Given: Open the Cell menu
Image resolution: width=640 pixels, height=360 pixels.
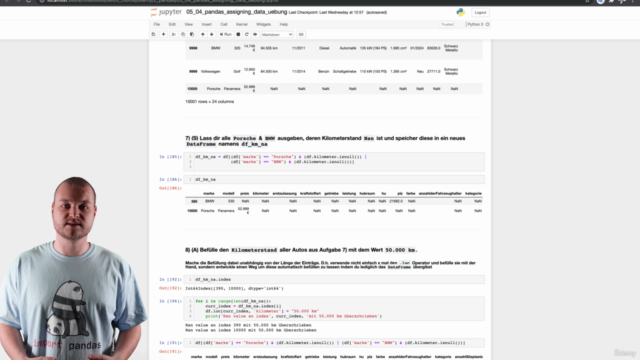Looking at the screenshot, I should coord(224,24).
